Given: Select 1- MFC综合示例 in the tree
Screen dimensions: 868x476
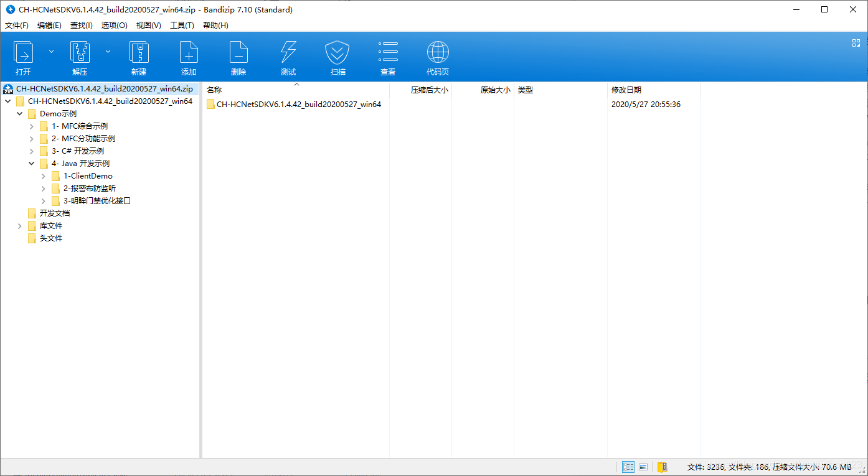Looking at the screenshot, I should pyautogui.click(x=80, y=126).
